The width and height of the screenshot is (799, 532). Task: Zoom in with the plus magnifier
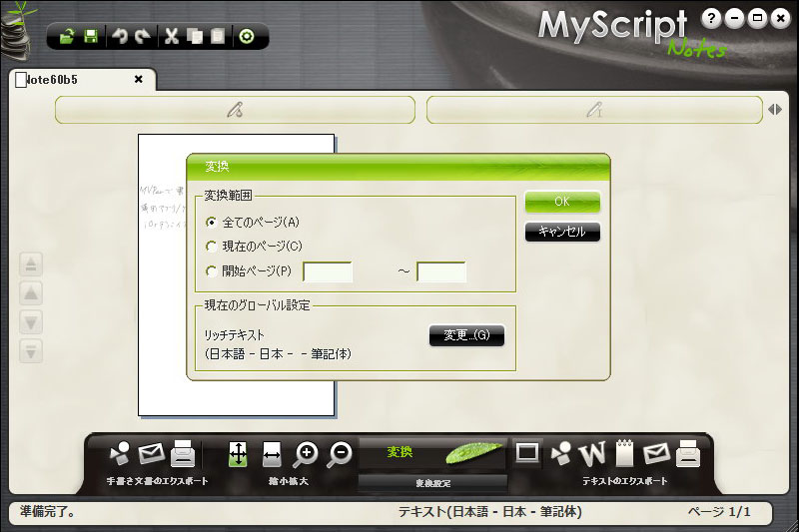pos(306,454)
